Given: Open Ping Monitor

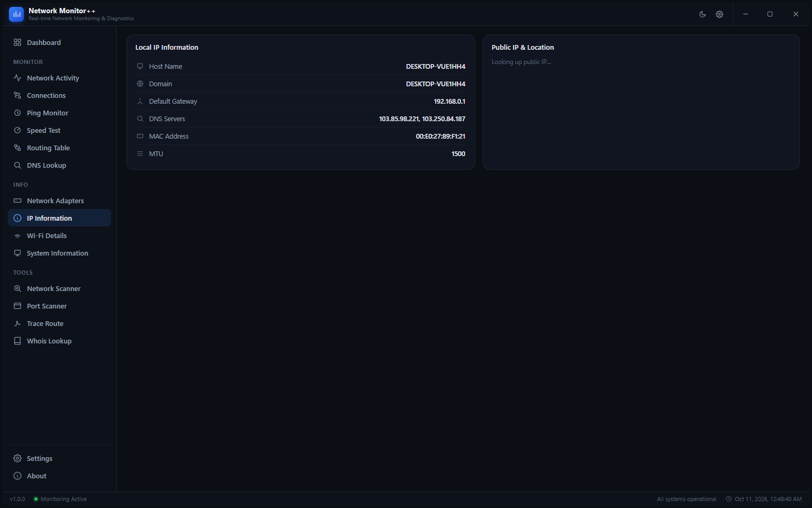Looking at the screenshot, I should click(59, 113).
